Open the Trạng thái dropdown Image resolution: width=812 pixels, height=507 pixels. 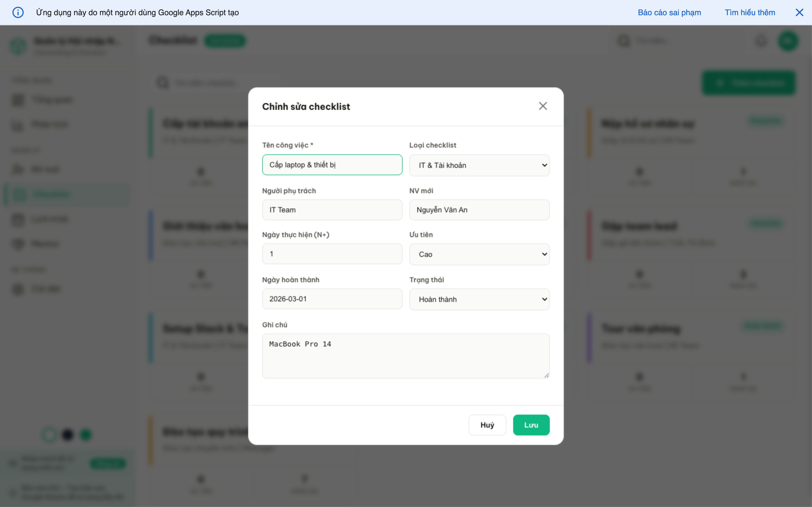pos(479,299)
